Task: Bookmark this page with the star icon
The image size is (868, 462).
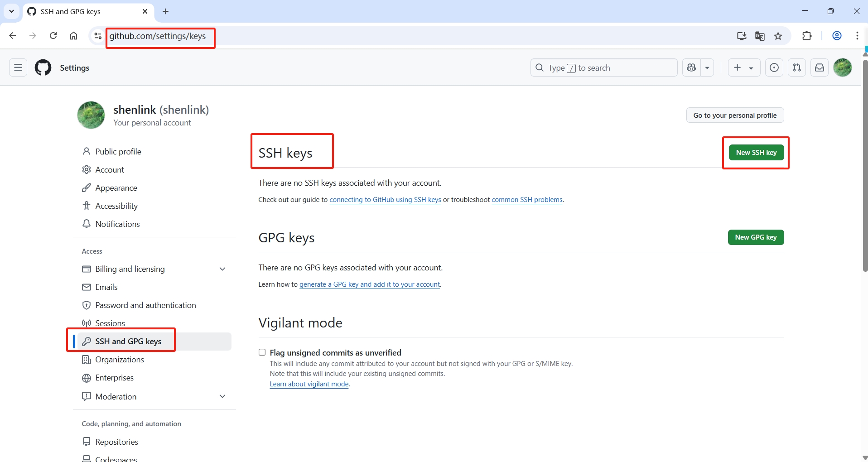Action: pos(779,36)
